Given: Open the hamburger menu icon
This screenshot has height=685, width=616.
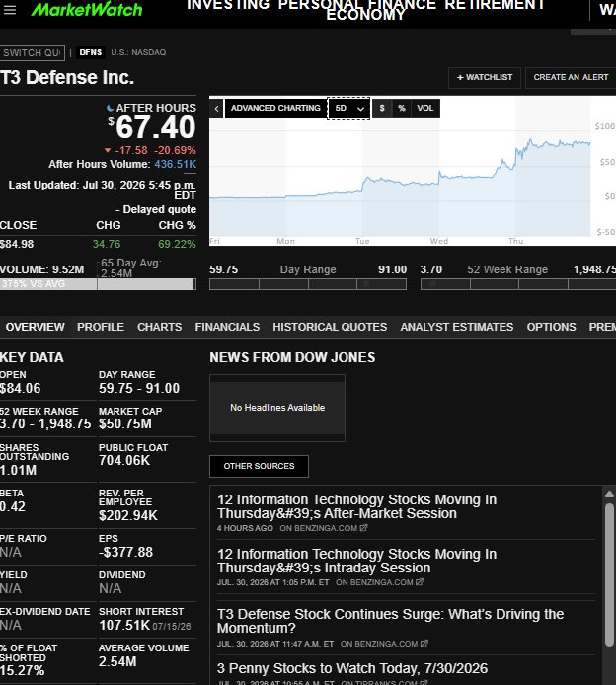Looking at the screenshot, I should (x=10, y=10).
